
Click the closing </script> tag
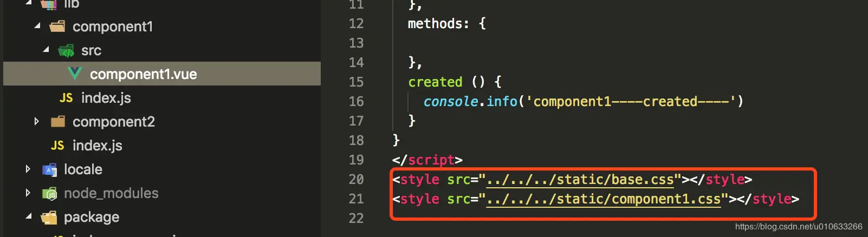point(427,160)
